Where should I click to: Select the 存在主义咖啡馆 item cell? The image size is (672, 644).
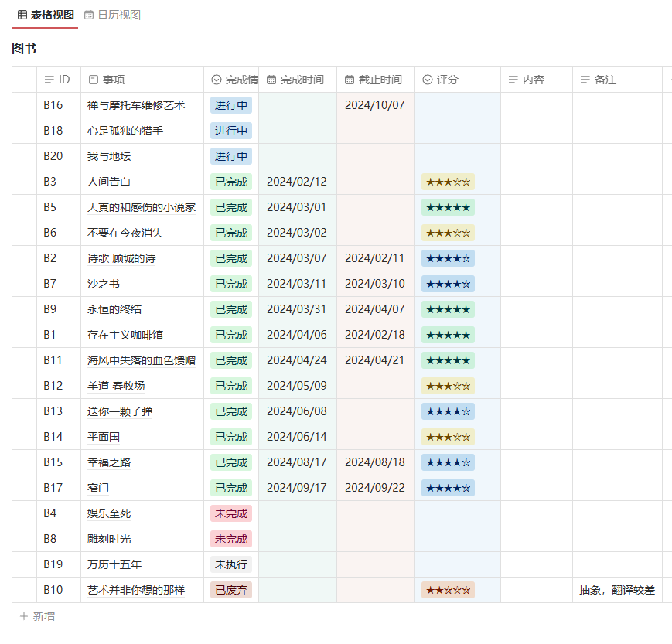tap(125, 335)
